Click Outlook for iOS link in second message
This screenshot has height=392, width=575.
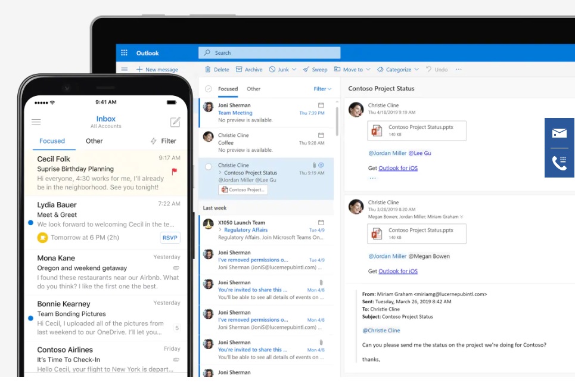click(398, 271)
